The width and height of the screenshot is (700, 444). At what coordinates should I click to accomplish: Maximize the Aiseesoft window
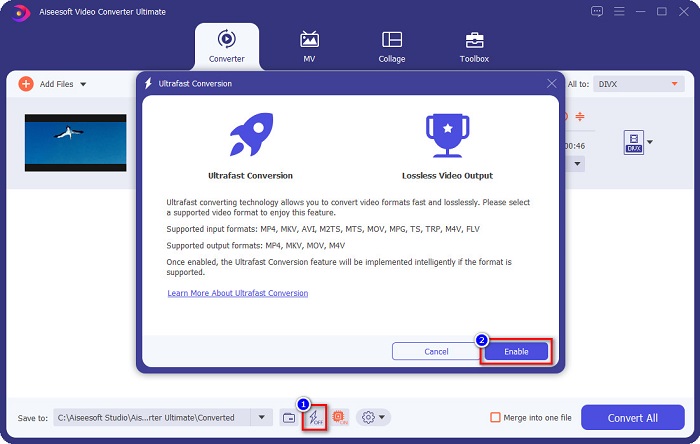click(662, 11)
